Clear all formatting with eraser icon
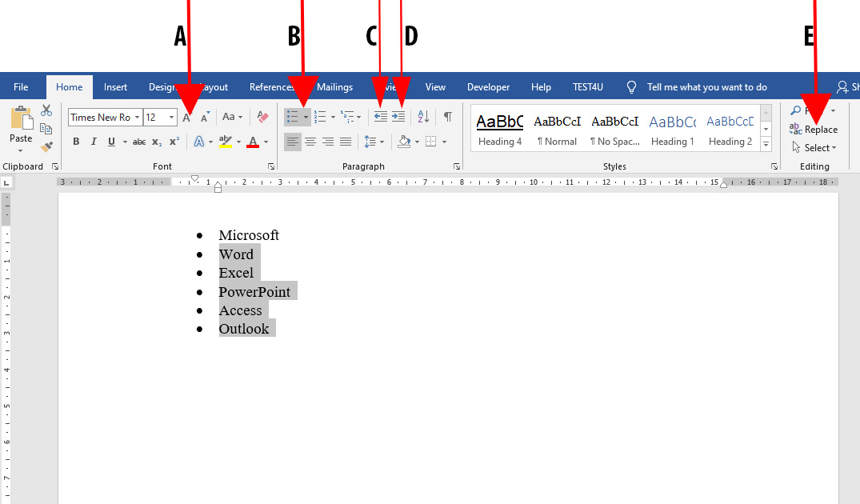Screen dimensions: 860x504 (262, 117)
